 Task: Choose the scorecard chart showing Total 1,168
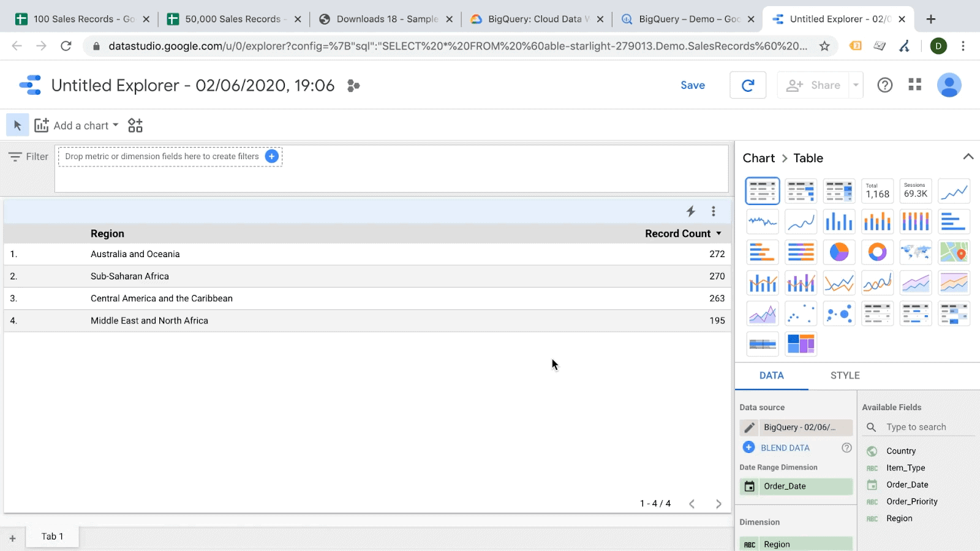click(x=877, y=190)
